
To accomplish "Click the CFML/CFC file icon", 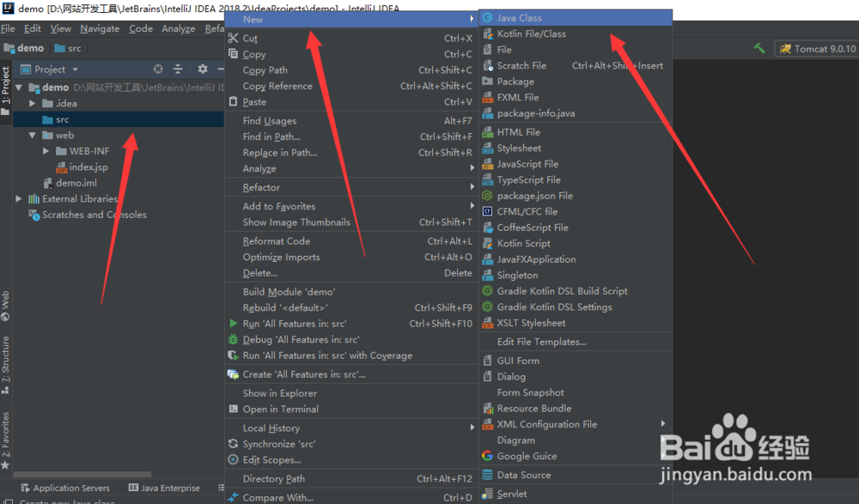I will [x=487, y=211].
